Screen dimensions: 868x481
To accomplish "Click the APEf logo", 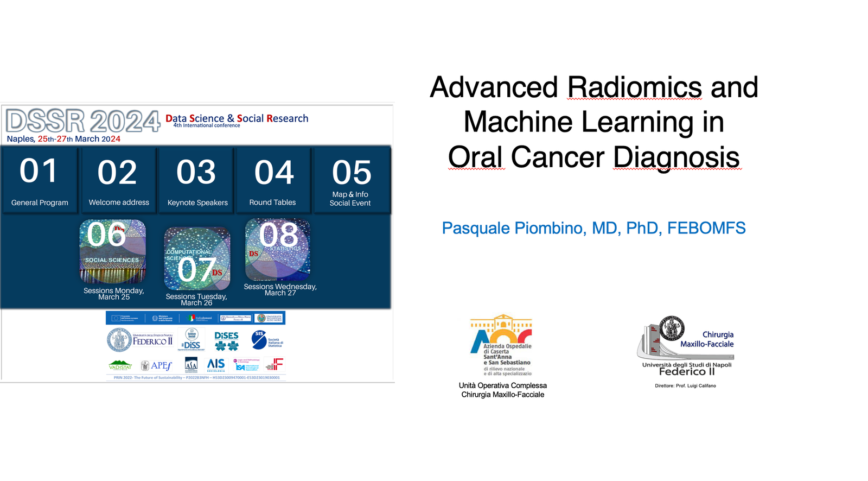I will click(x=156, y=365).
